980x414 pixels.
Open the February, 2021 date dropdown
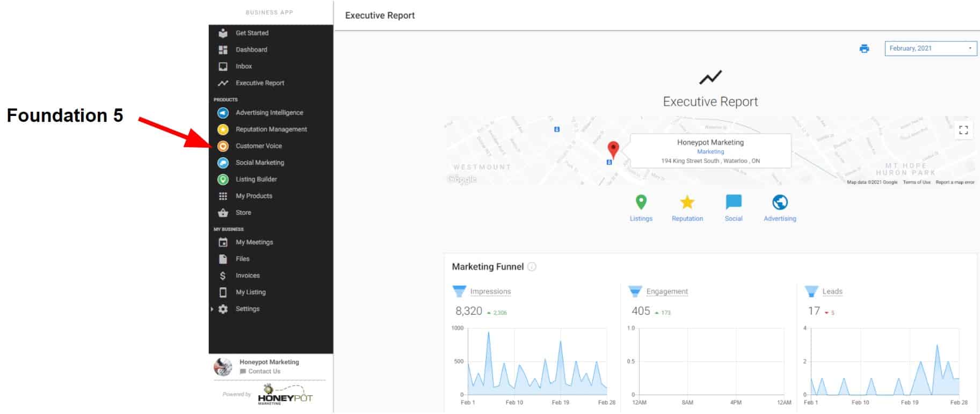[931, 48]
